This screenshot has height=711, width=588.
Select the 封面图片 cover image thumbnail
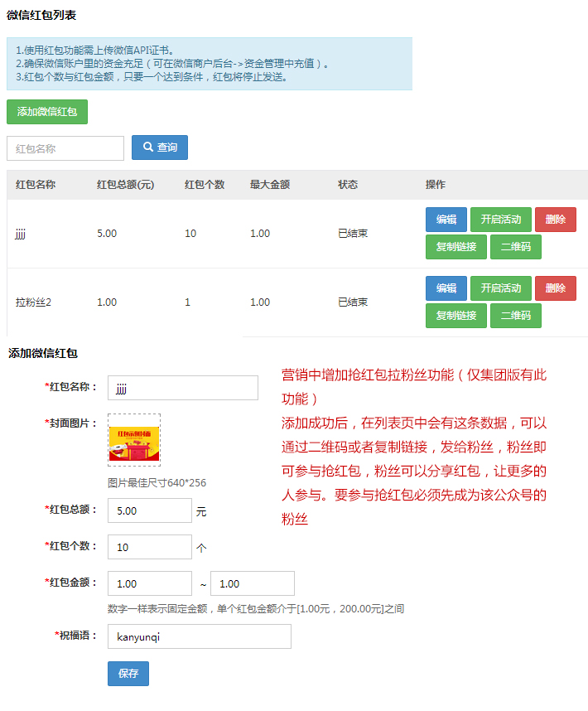134,440
